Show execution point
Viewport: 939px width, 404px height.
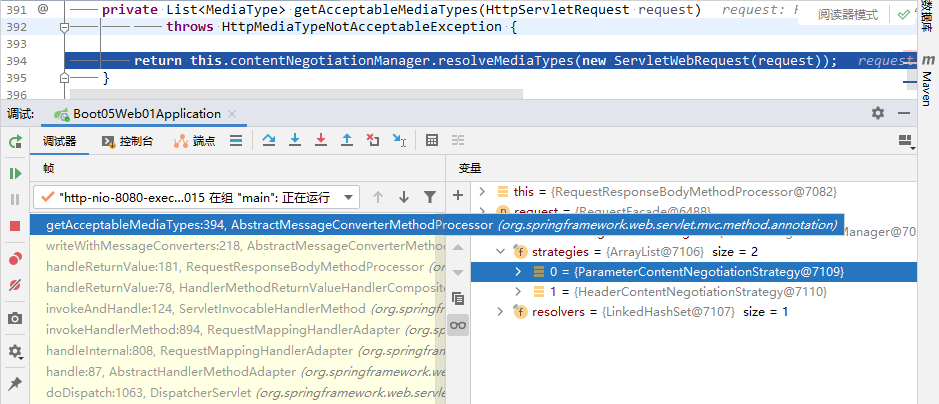tap(236, 141)
